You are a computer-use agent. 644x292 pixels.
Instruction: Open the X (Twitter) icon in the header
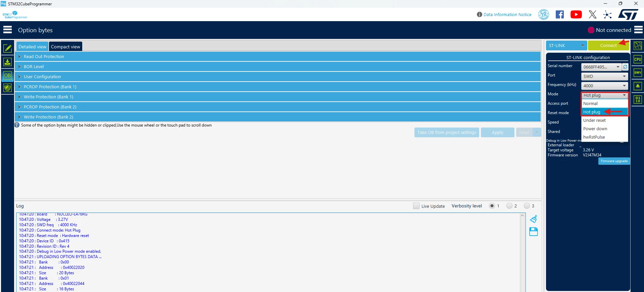[593, 14]
